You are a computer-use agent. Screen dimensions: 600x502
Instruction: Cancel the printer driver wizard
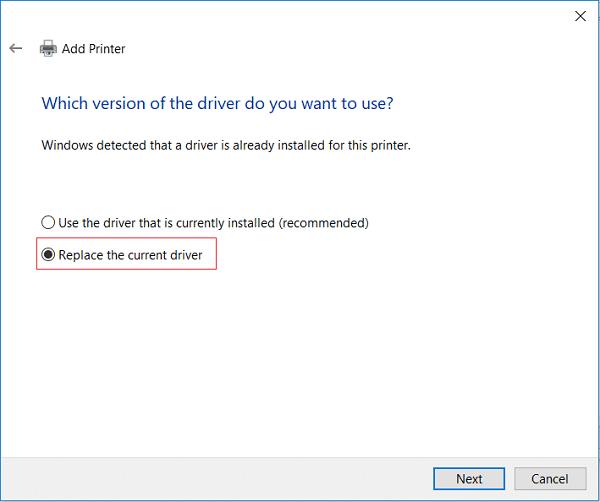[549, 479]
